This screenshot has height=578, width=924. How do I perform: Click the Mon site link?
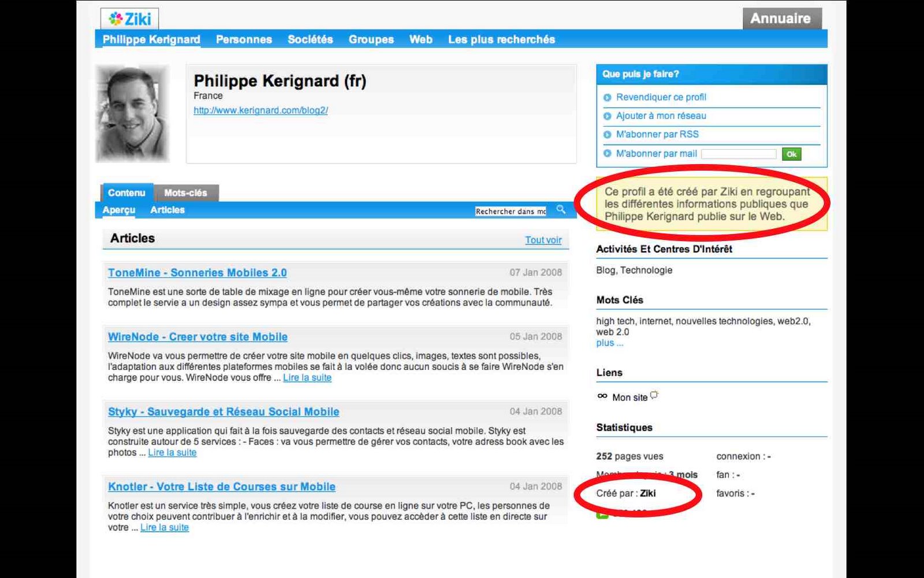click(x=630, y=398)
